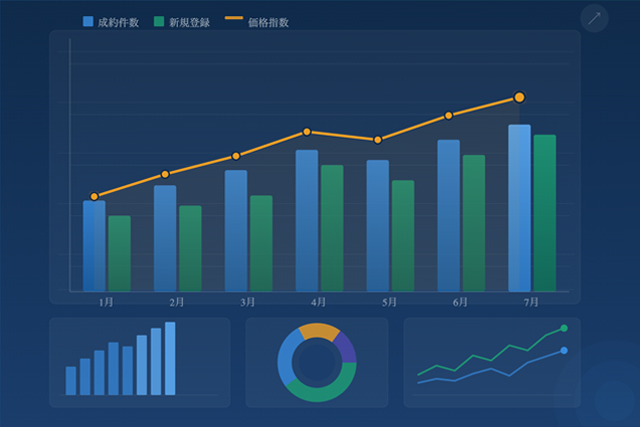The width and height of the screenshot is (640, 427).
Task: Click the shortest bar in small bar chart
Action: click(x=71, y=381)
